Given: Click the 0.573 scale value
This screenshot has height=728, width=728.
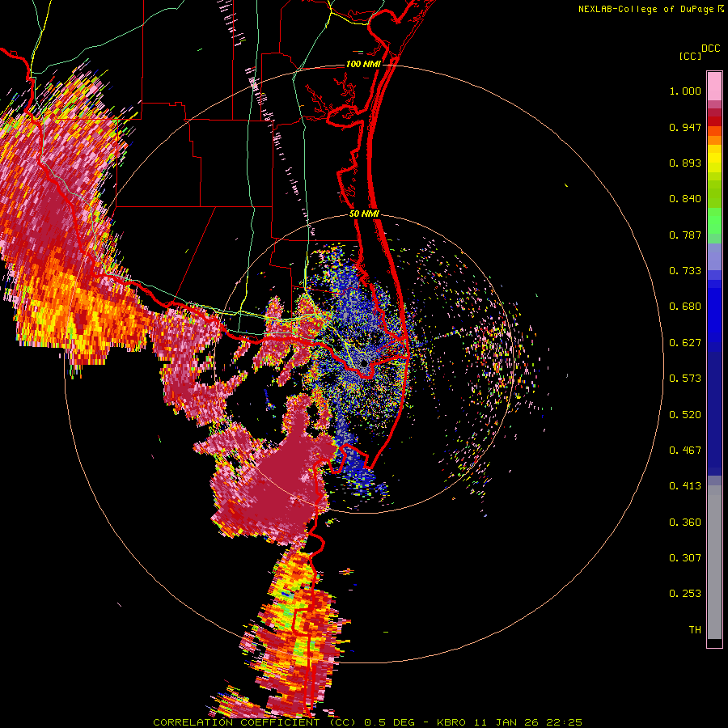Looking at the screenshot, I should point(685,379).
